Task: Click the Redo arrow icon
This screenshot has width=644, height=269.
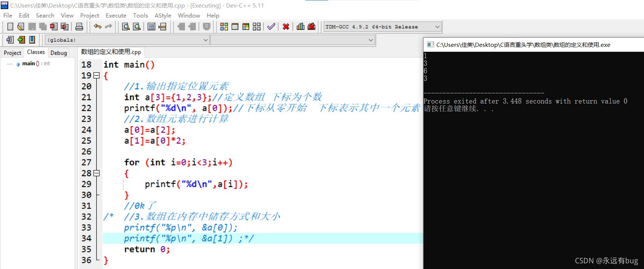Action: click(108, 26)
